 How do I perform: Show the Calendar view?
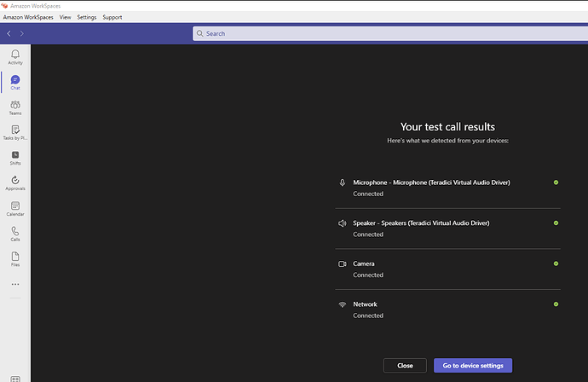point(15,208)
